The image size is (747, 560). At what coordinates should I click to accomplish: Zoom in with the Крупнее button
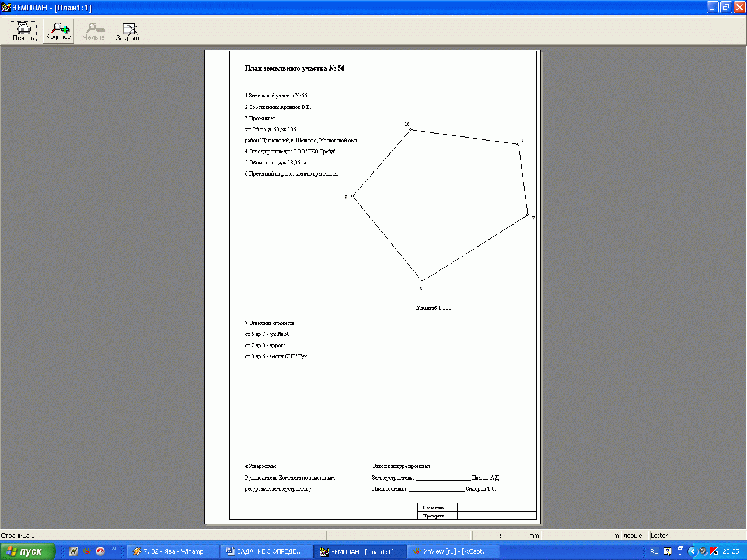(x=58, y=31)
